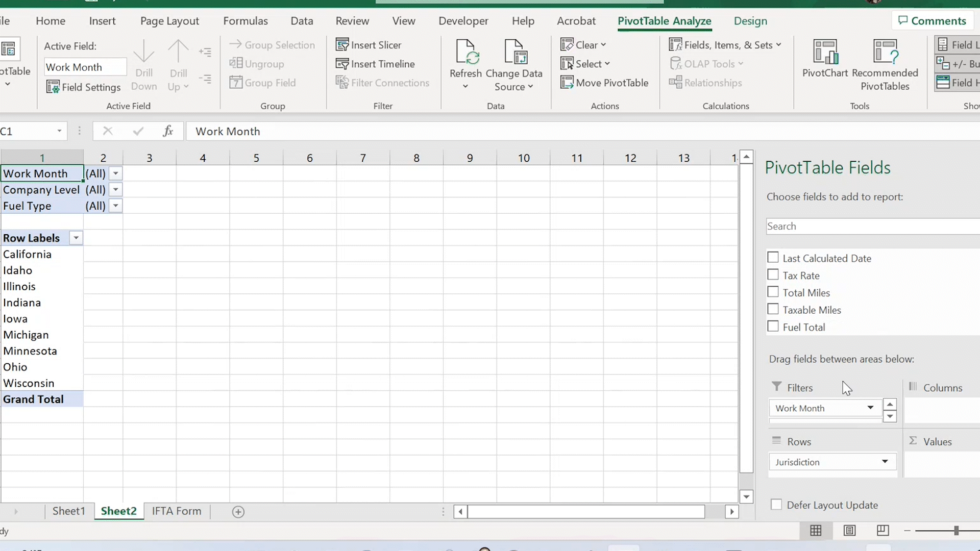Click Insert Slicer icon

click(342, 45)
